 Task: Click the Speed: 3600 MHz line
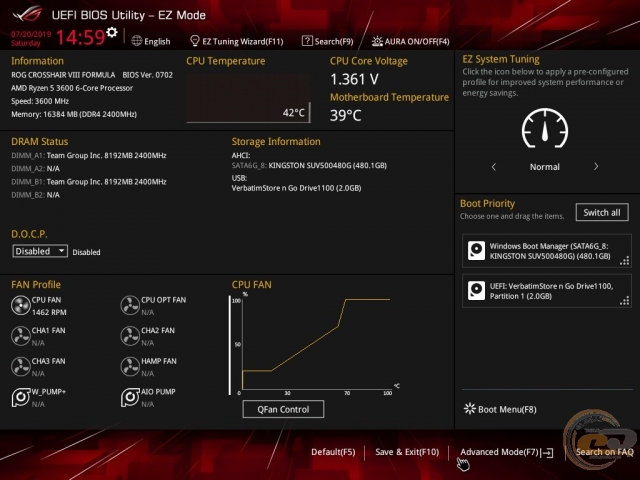(x=40, y=101)
